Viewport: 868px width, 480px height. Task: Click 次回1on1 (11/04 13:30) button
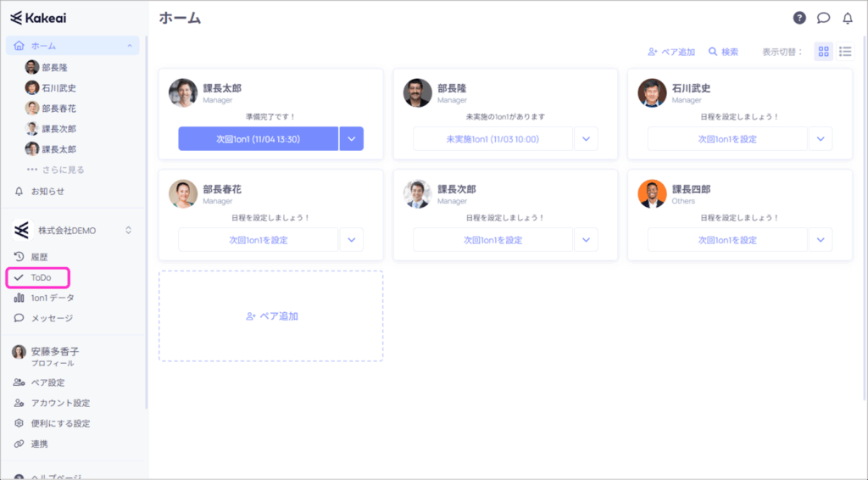258,139
